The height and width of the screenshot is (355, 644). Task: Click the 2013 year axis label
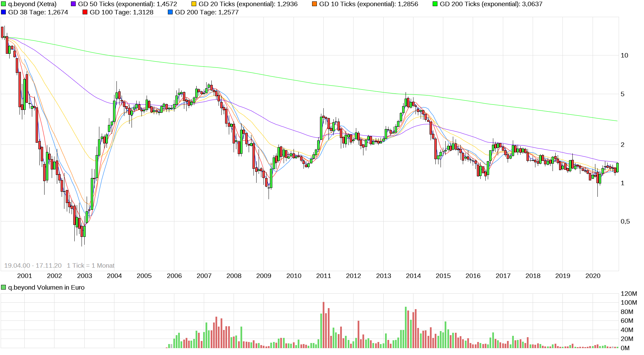click(x=384, y=276)
